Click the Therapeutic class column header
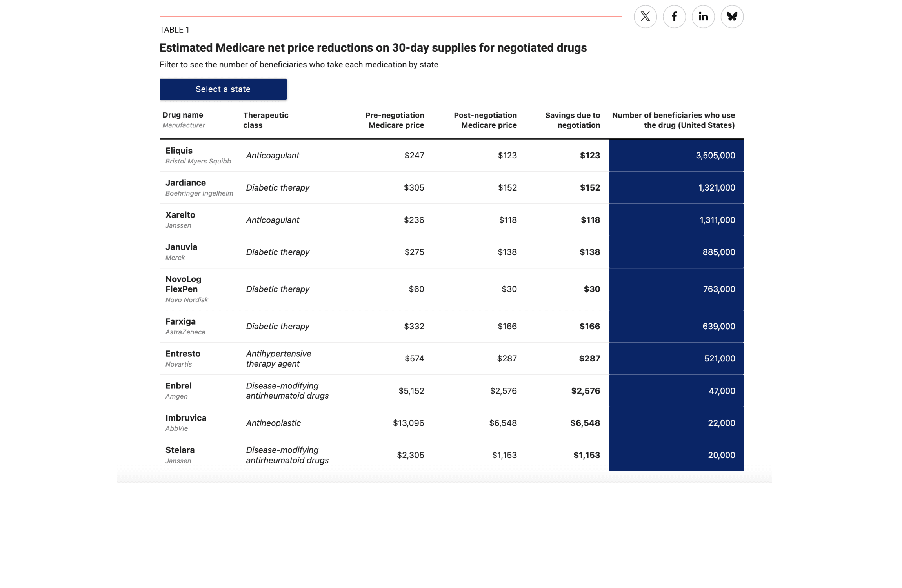 pos(266,120)
